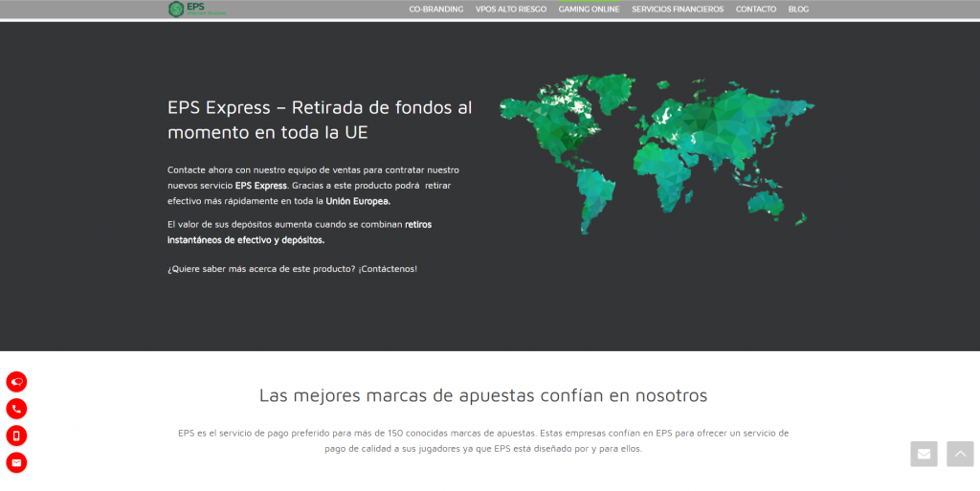Click the ¡Contáctenos! text
980x491 pixels.
388,269
